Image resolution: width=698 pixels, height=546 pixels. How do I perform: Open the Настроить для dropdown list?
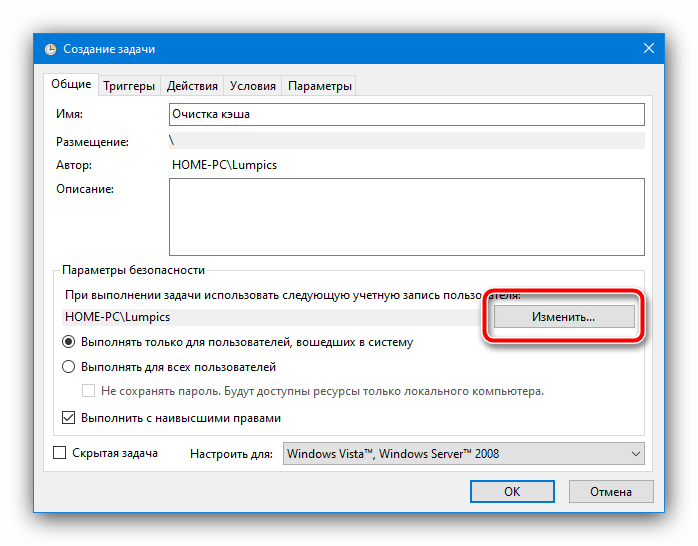[463, 453]
